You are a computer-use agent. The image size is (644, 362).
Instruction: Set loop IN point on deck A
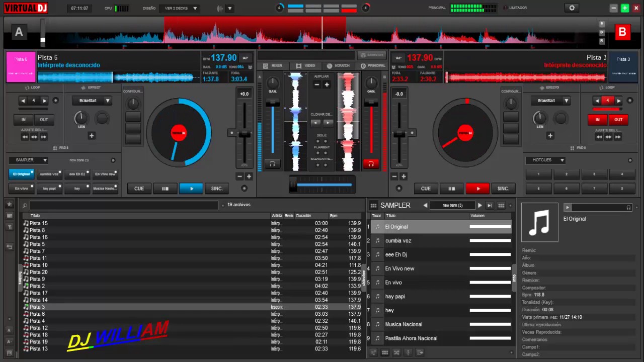(23, 120)
